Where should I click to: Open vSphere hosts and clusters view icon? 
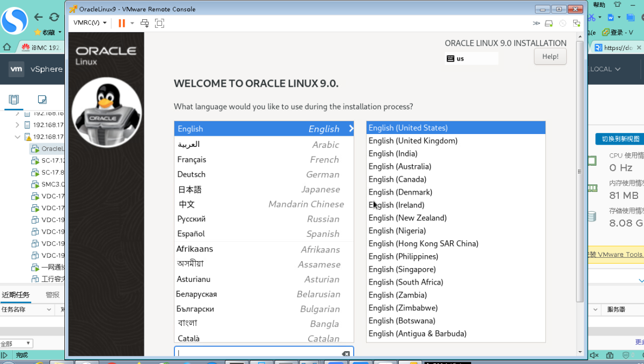[14, 99]
